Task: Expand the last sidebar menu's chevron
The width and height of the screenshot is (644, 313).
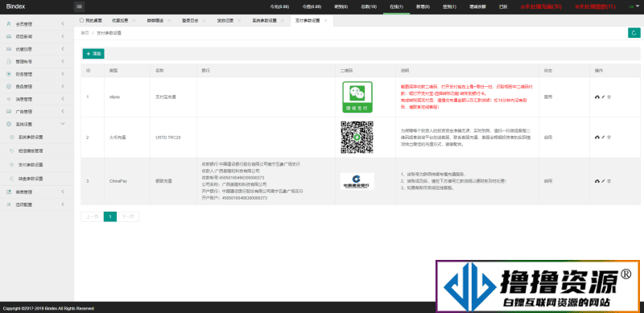Action: pos(63,204)
